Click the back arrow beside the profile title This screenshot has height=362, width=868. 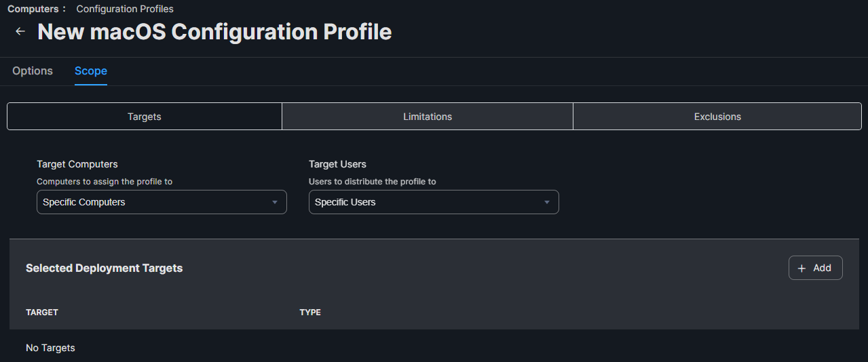click(x=20, y=31)
